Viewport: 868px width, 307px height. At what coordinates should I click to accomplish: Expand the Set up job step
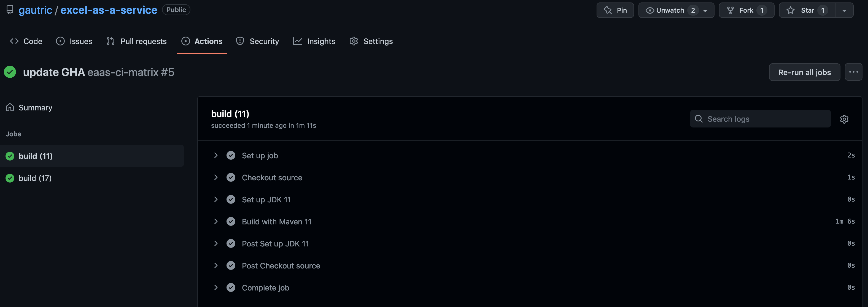tap(216, 156)
